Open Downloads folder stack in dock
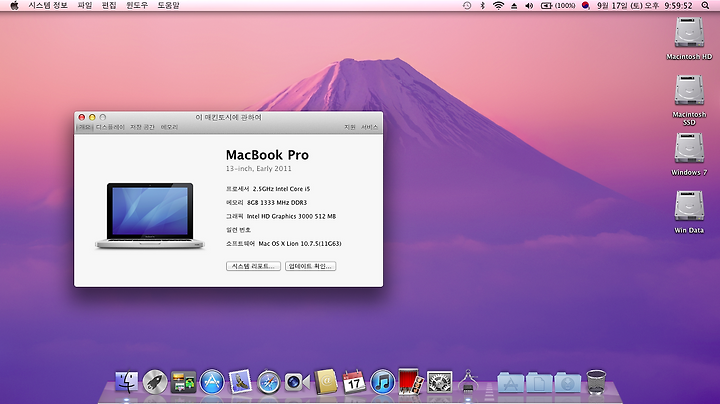Image resolution: width=720 pixels, height=404 pixels. pos(568,382)
